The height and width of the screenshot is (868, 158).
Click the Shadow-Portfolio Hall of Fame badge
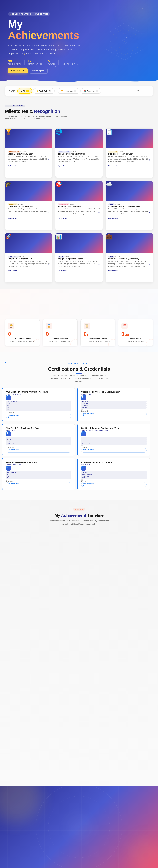point(29,14)
